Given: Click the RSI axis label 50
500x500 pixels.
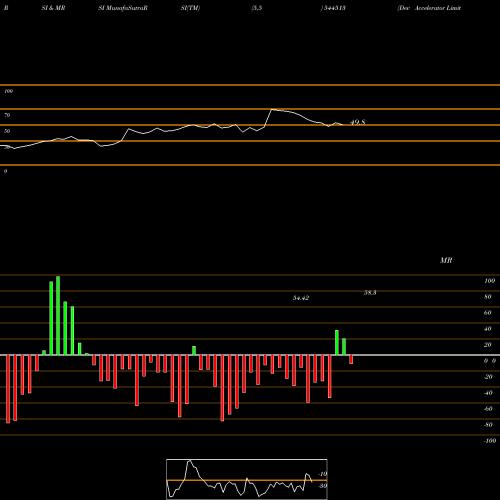Looking at the screenshot, I should [7, 131].
